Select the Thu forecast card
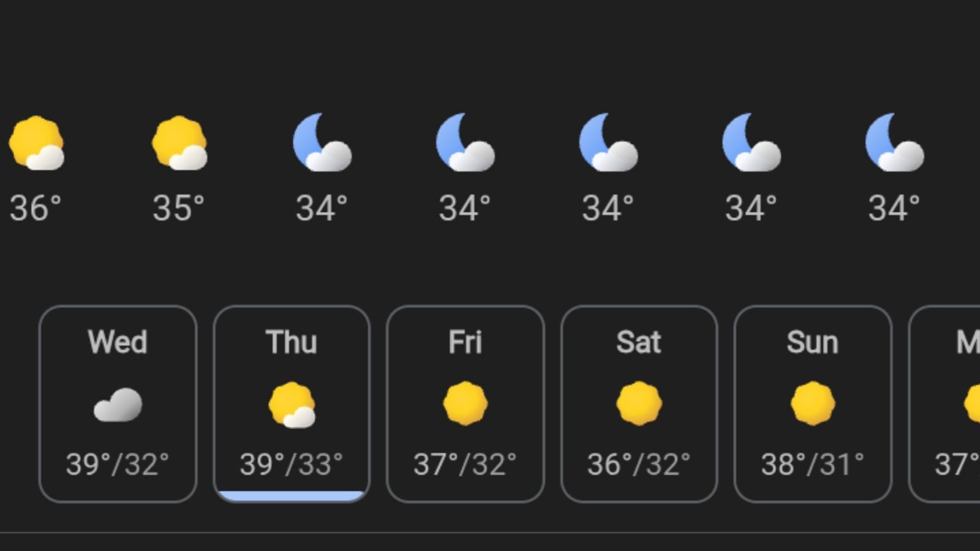This screenshot has height=551, width=980. pos(292,404)
